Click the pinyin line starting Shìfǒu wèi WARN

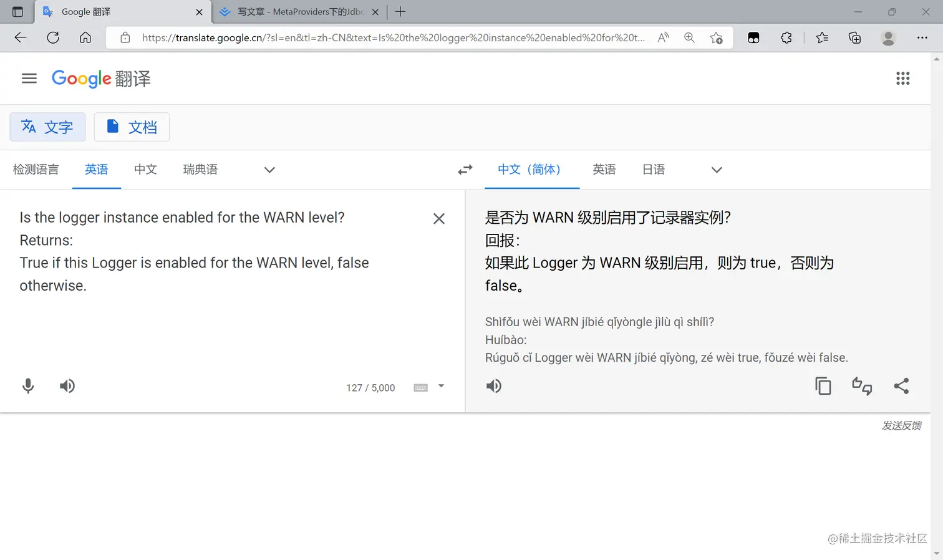pyautogui.click(x=599, y=322)
